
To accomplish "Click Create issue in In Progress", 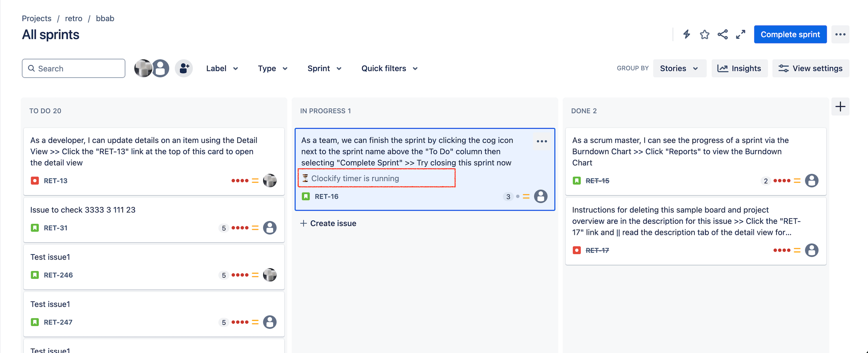I will pyautogui.click(x=328, y=223).
